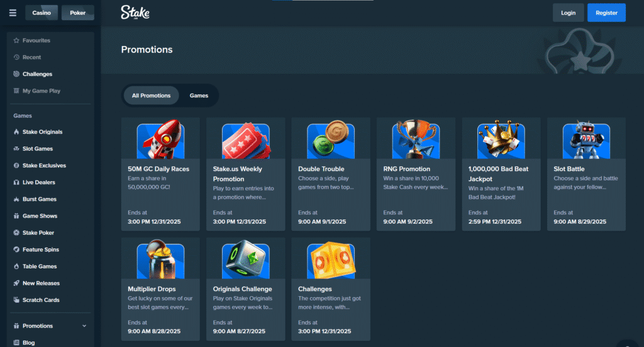
Task: Open the Stake.us Weekly Promotion ticket thumbnail
Action: point(246,140)
